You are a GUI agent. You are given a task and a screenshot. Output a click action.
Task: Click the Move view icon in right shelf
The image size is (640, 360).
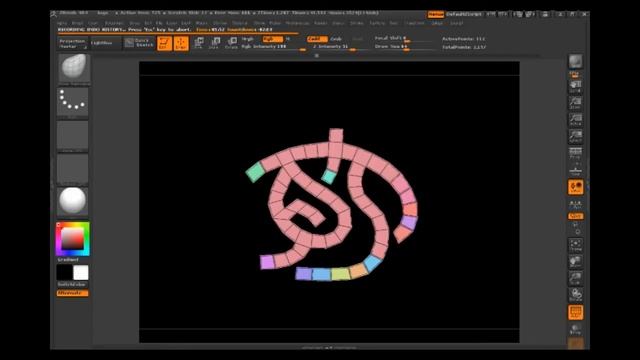click(576, 262)
